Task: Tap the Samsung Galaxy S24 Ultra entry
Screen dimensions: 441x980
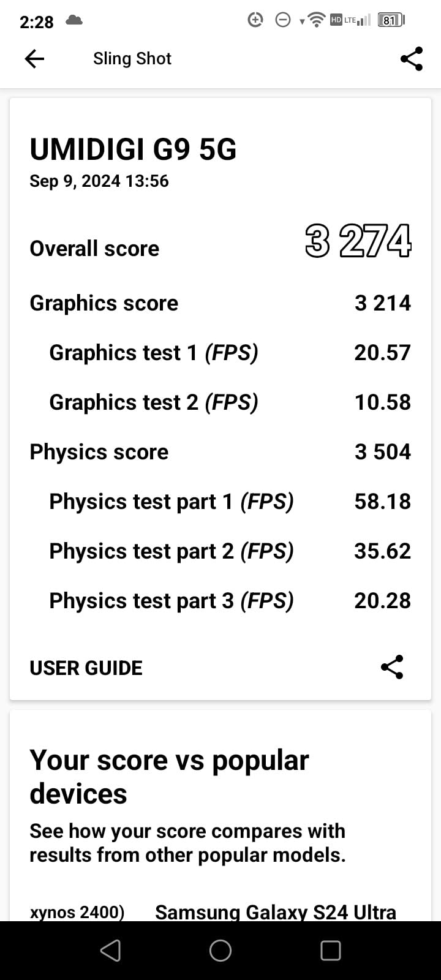Action: click(275, 912)
